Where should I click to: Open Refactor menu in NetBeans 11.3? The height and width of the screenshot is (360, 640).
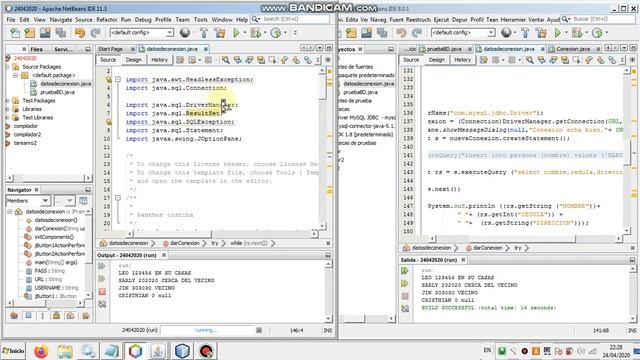point(107,19)
